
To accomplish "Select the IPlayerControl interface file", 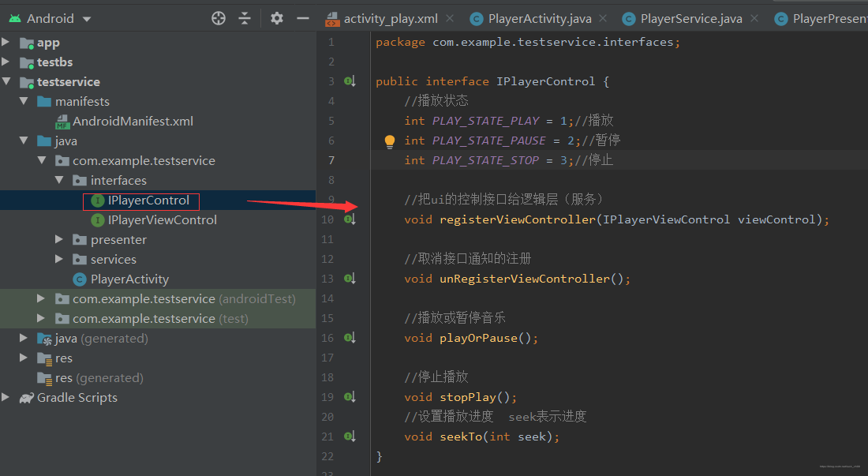I will click(148, 201).
